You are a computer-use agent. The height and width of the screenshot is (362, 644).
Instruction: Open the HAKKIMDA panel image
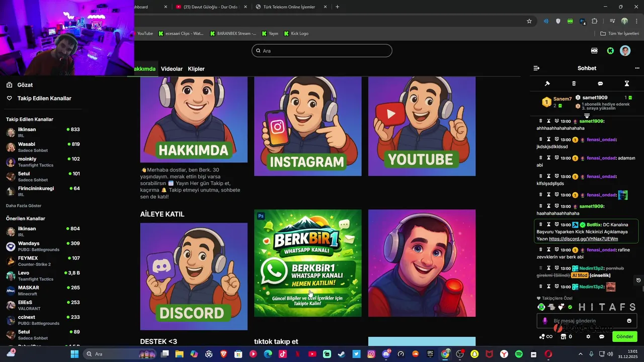(194, 119)
